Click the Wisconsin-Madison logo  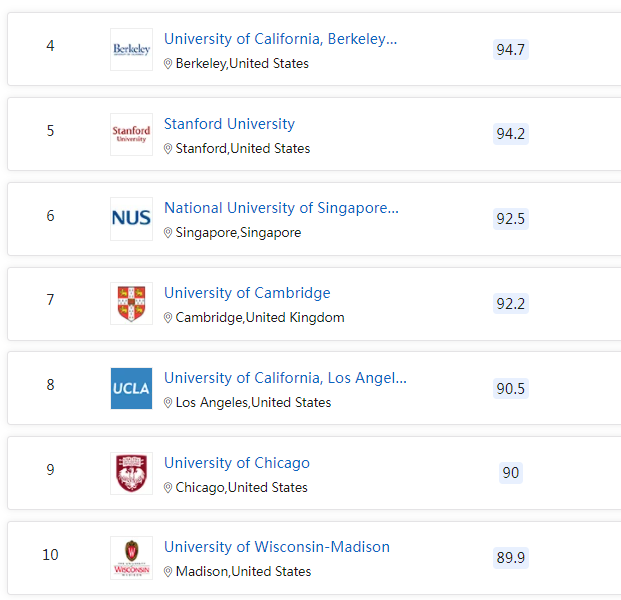click(131, 558)
